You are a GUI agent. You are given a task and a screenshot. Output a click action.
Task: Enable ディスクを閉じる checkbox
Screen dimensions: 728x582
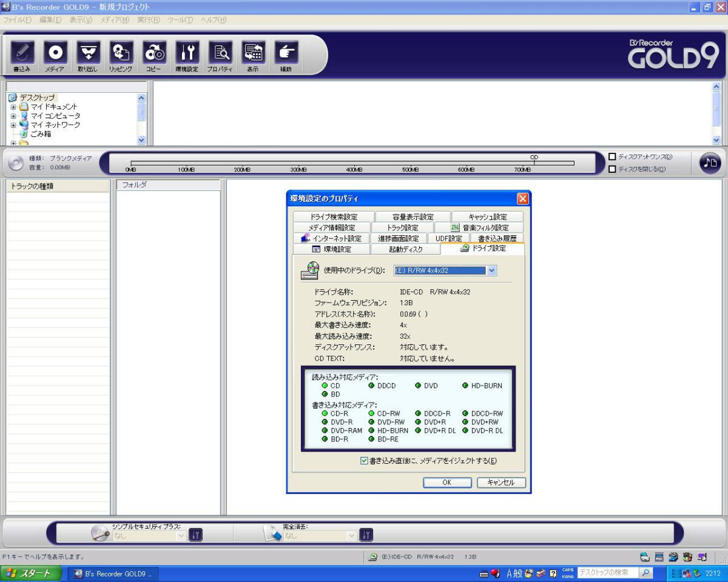[612, 169]
